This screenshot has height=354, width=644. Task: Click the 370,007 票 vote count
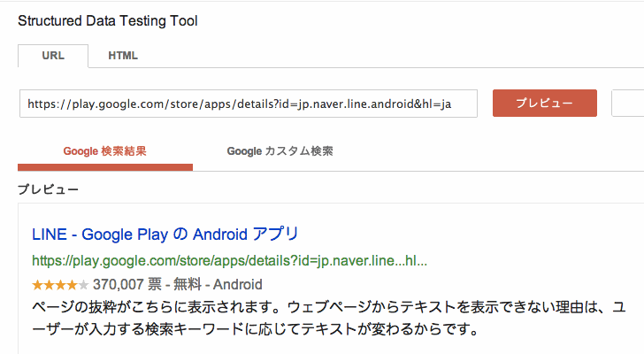[125, 285]
